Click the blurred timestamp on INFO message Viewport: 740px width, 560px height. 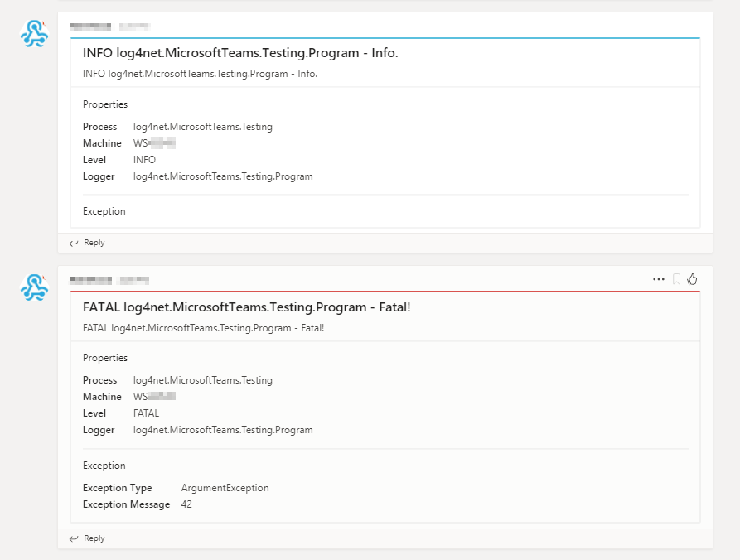134,27
